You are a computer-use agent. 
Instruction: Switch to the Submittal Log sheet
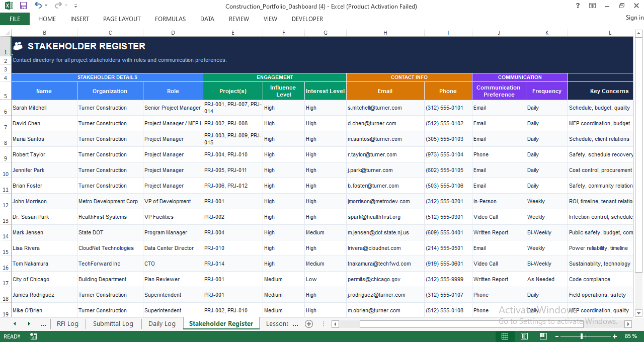(113, 324)
